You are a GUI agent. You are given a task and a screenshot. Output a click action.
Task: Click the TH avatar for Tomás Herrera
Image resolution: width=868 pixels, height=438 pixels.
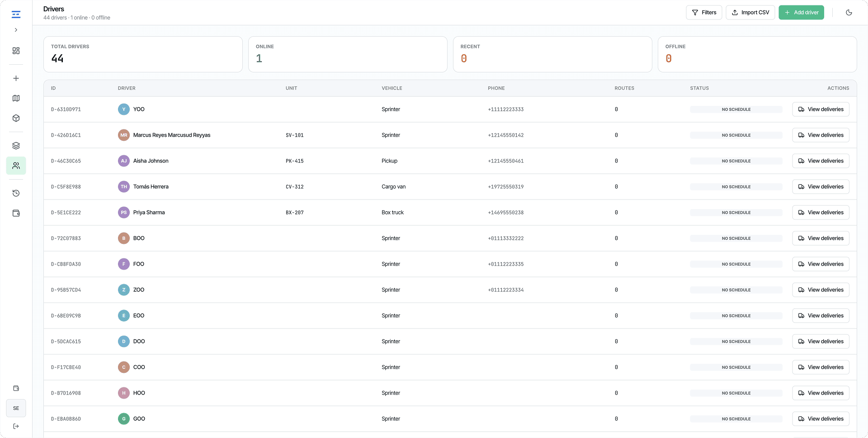[124, 187]
